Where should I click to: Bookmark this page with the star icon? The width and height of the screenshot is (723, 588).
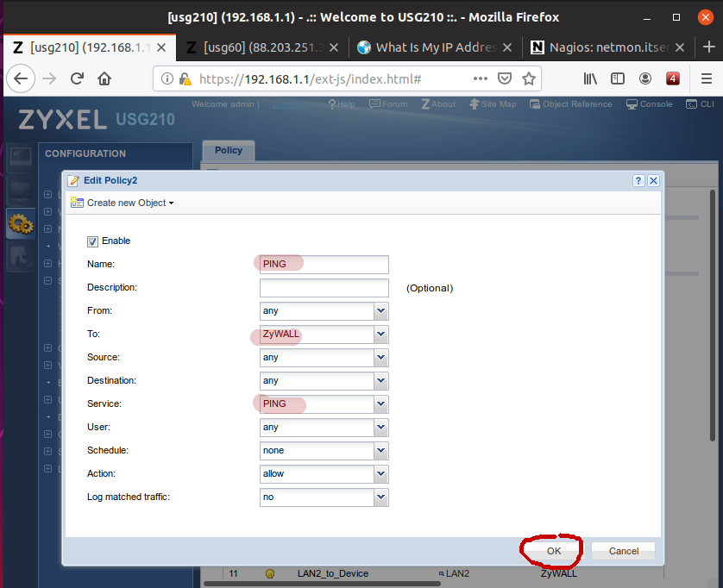point(528,78)
